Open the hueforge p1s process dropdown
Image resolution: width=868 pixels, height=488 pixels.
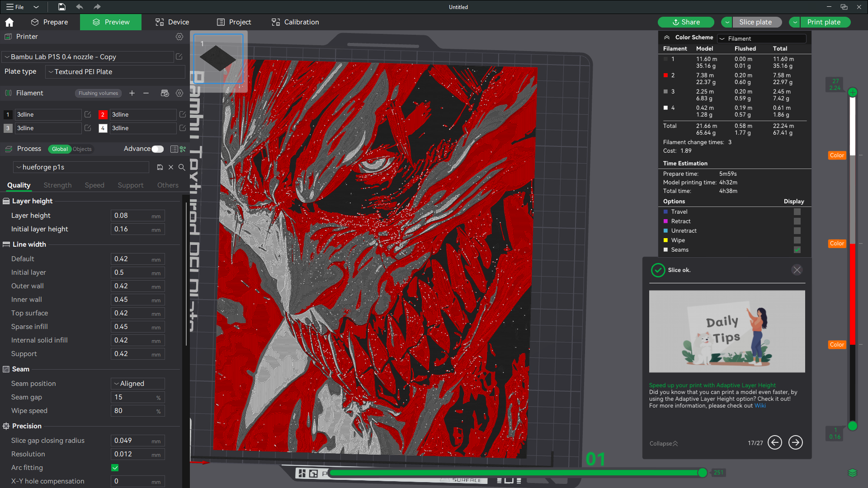coord(81,167)
